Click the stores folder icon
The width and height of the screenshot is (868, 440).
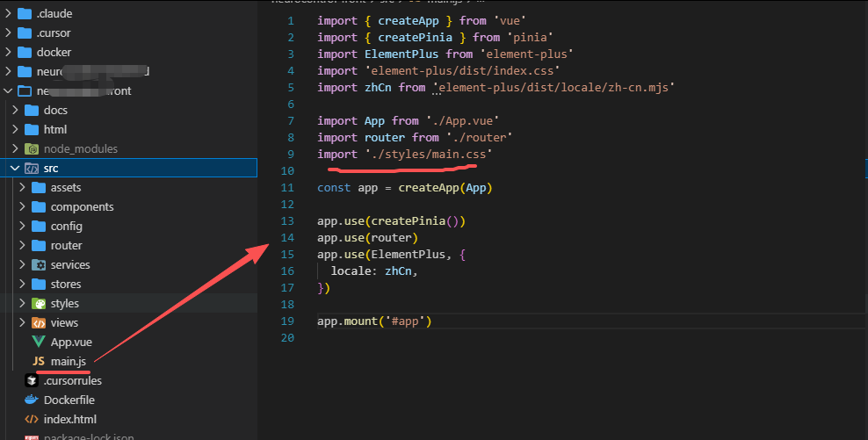(39, 285)
